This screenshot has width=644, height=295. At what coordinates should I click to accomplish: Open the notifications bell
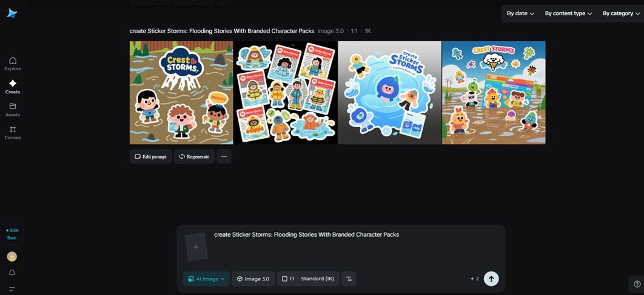12,273
